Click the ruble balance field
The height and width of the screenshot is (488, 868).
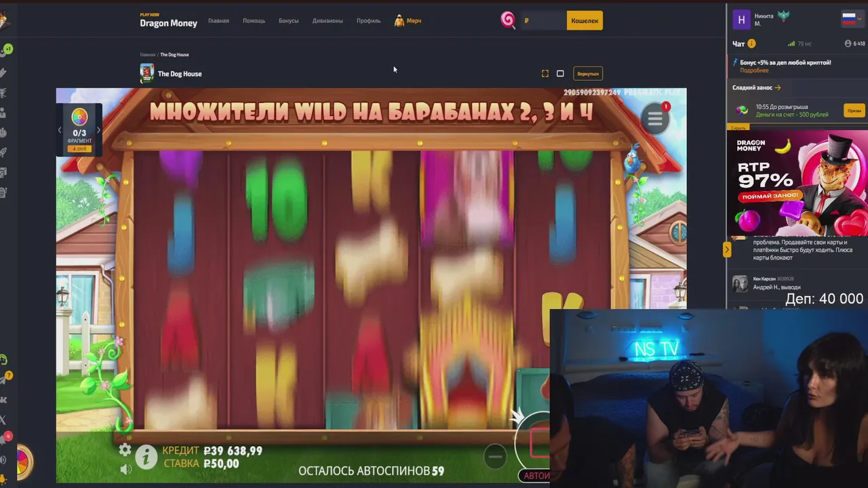(x=543, y=20)
